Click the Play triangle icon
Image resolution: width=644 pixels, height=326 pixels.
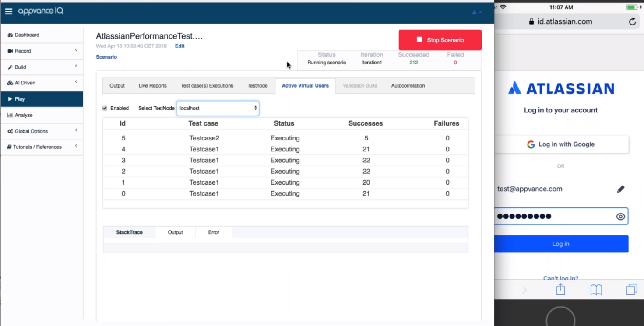[x=10, y=99]
